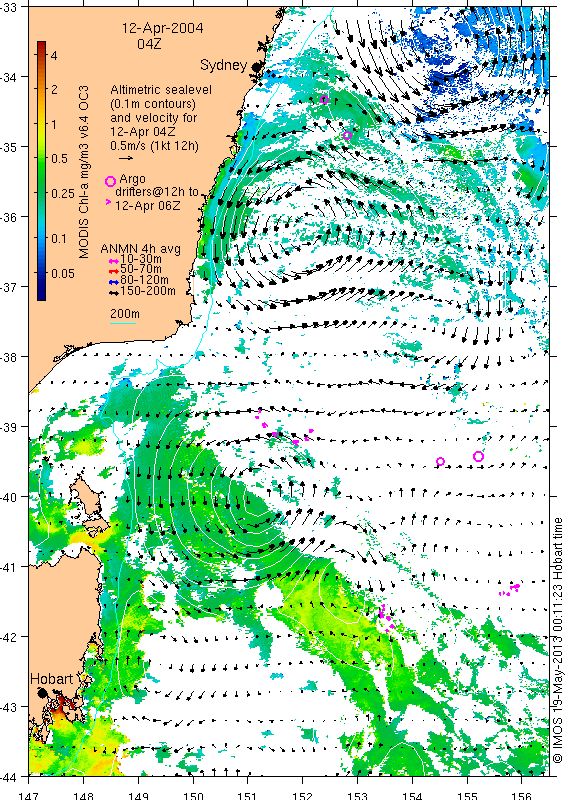Viewport: 570px width, 800px height.
Task: Click the black 150-200m arrow symbol
Action: click(x=114, y=293)
